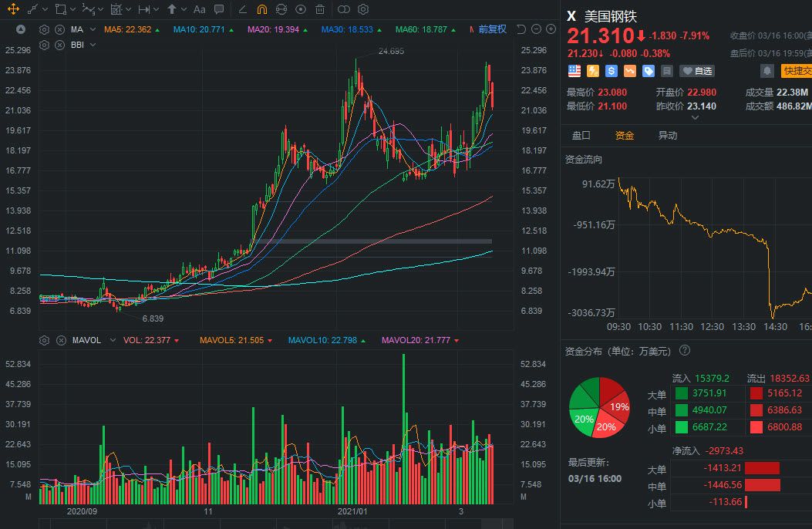
Task: Click the 美国钢铁 stock name
Action: (611, 16)
